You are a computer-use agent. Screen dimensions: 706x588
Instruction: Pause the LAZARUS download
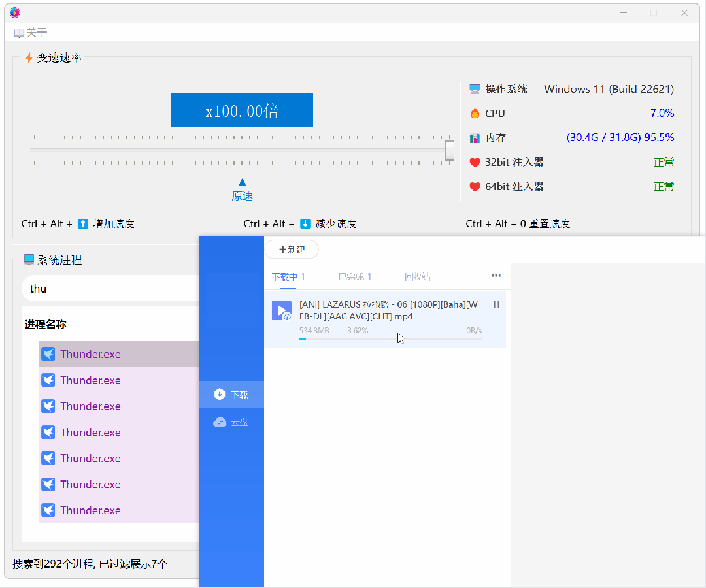pyautogui.click(x=496, y=304)
